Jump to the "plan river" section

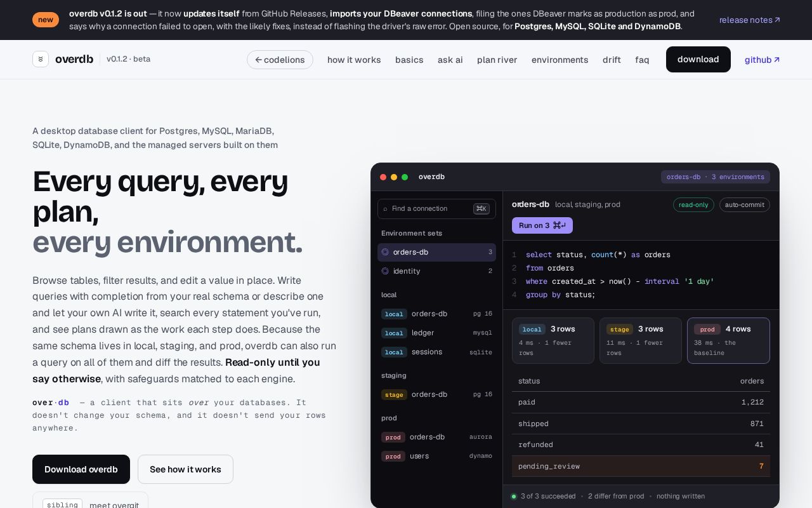pyautogui.click(x=497, y=60)
